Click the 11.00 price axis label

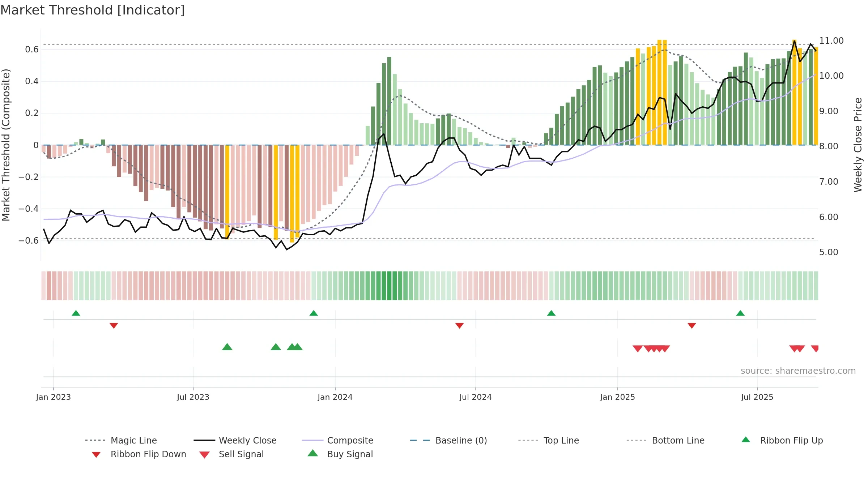click(831, 40)
